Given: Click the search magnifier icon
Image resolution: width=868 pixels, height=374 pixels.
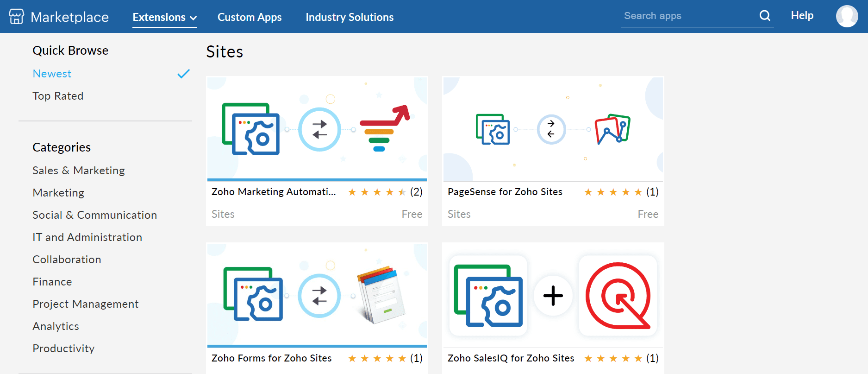Looking at the screenshot, I should pyautogui.click(x=765, y=16).
